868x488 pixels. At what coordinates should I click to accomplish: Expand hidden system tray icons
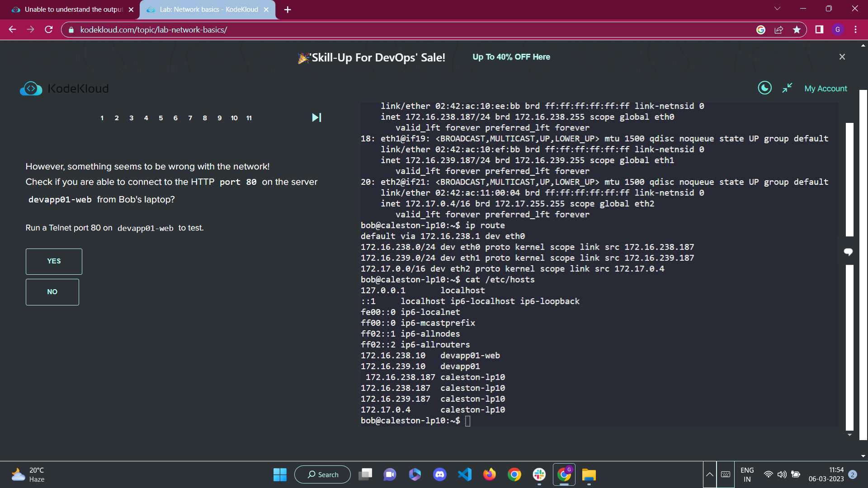709,474
